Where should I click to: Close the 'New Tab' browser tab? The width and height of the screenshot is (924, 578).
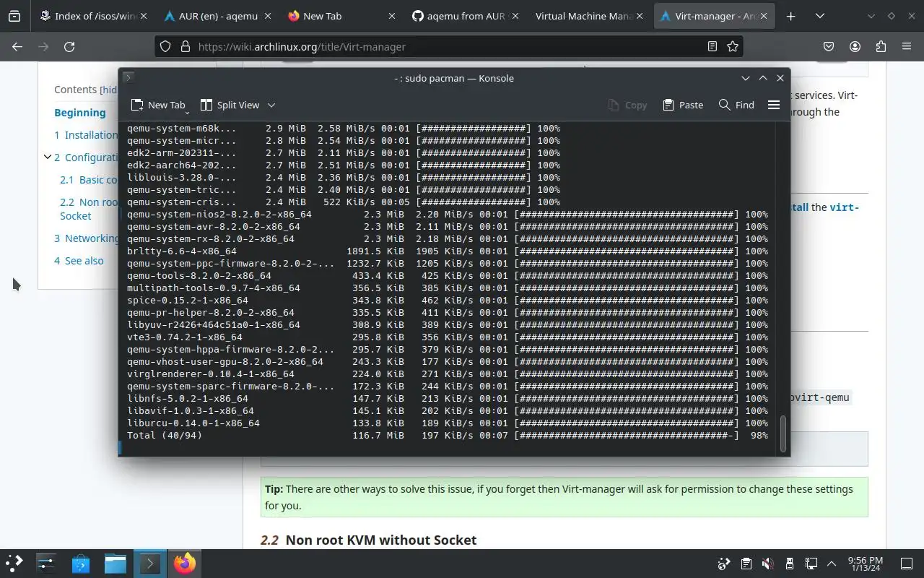point(392,16)
